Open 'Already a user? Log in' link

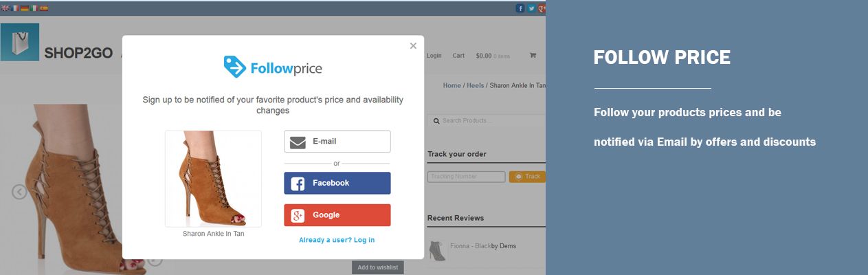click(337, 240)
